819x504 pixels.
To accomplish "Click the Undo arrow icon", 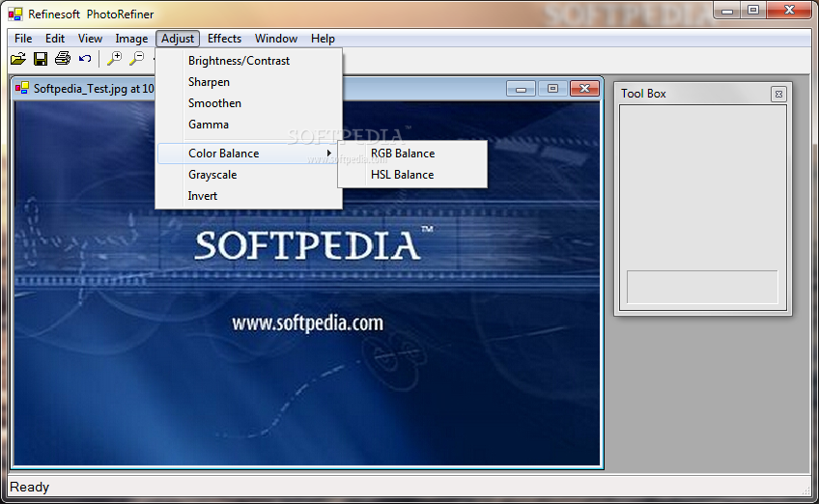I will tap(85, 59).
